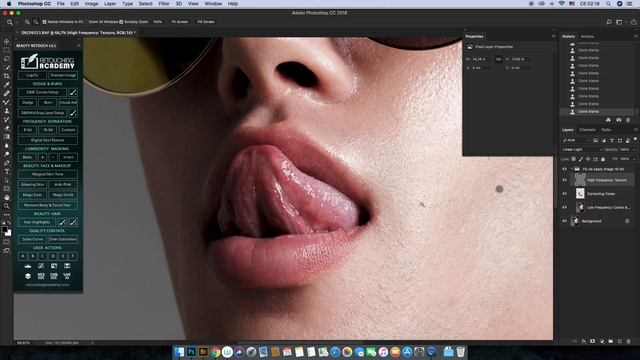Viewport: 640px width, 360px height.
Task: Delete current state in History panel
Action: 628,120
